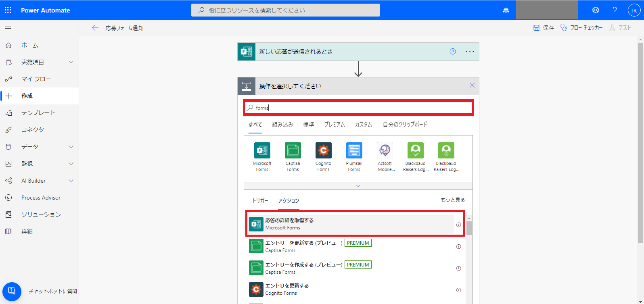Open the チャットボットに質問 chatbot button

click(x=12, y=291)
